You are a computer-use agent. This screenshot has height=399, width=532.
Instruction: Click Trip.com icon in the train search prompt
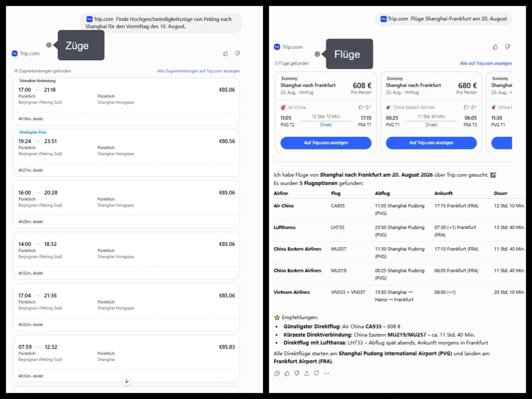[x=89, y=19]
